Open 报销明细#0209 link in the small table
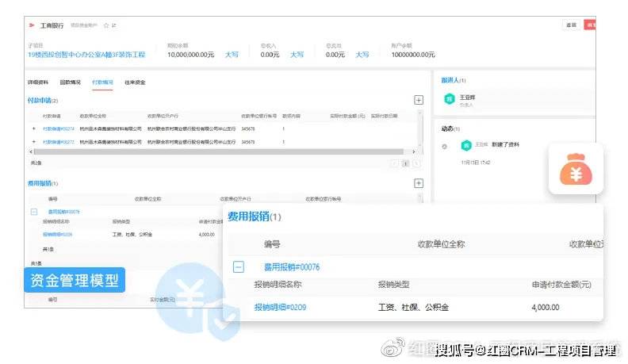 tap(57, 234)
